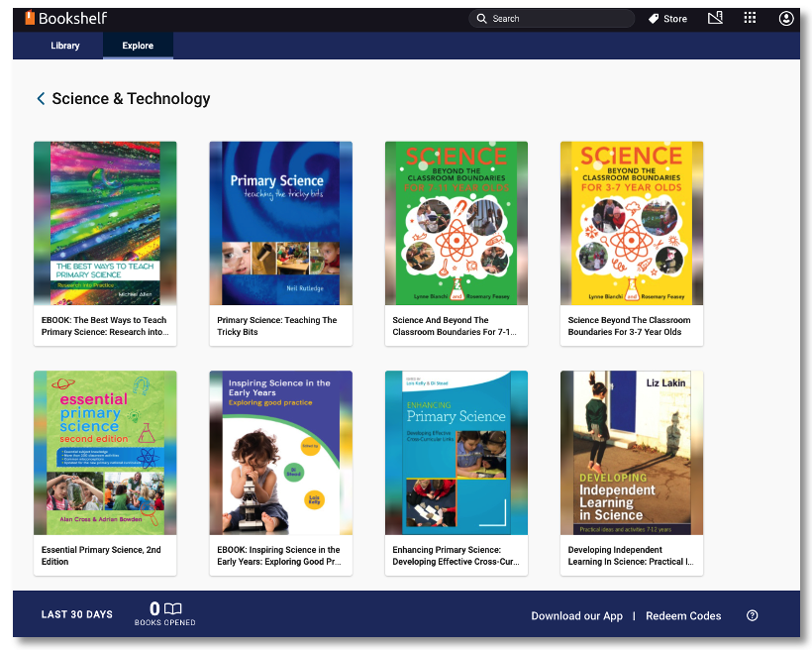Open the Redeem Codes link
Image resolution: width=812 pixels, height=650 pixels.
[683, 615]
